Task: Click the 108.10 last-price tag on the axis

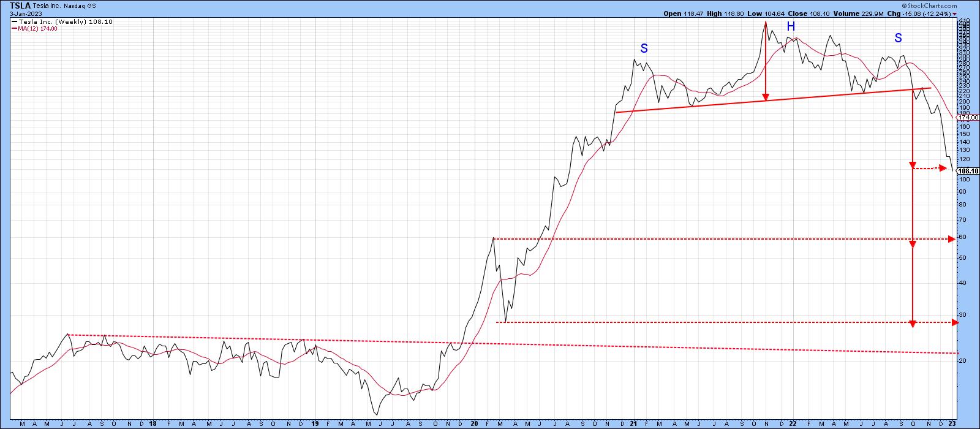Action: 967,171
